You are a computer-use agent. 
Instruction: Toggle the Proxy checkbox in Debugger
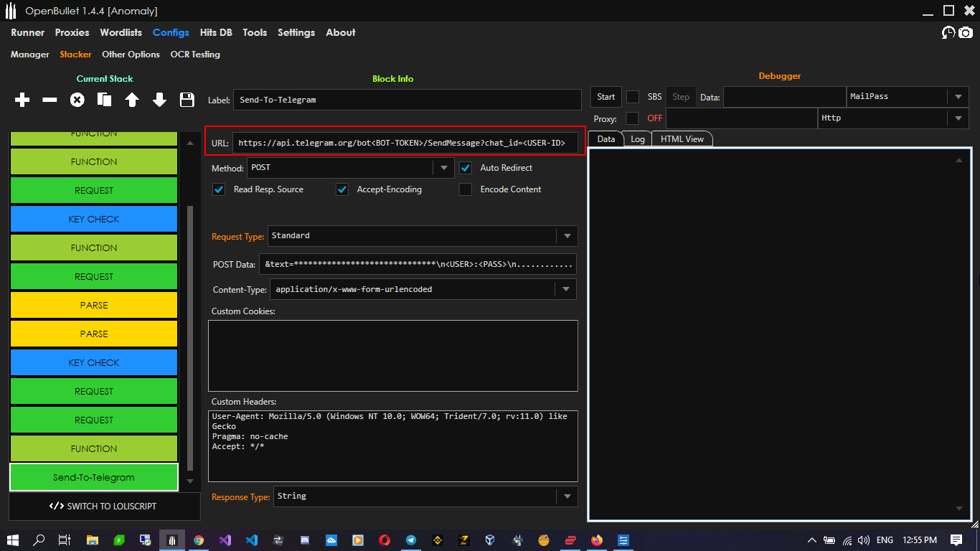[x=633, y=118]
